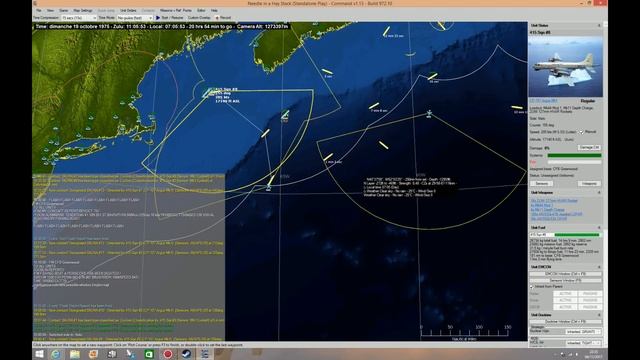Toggle the Manual speed checkbox
This screenshot has width=640, height=360.
coord(582,132)
